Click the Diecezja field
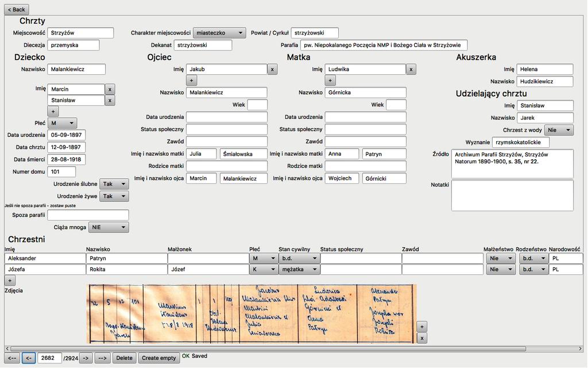This screenshot has height=368, width=588. [73, 45]
